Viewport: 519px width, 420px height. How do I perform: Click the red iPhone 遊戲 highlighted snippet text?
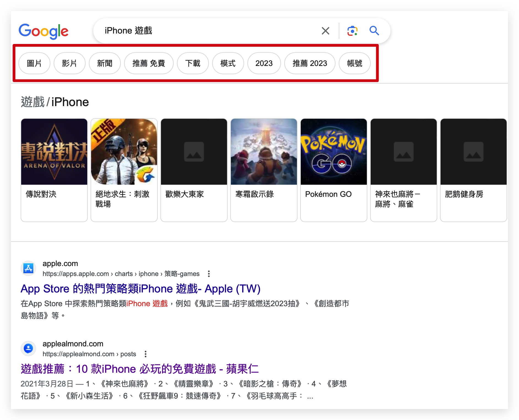coord(147,303)
